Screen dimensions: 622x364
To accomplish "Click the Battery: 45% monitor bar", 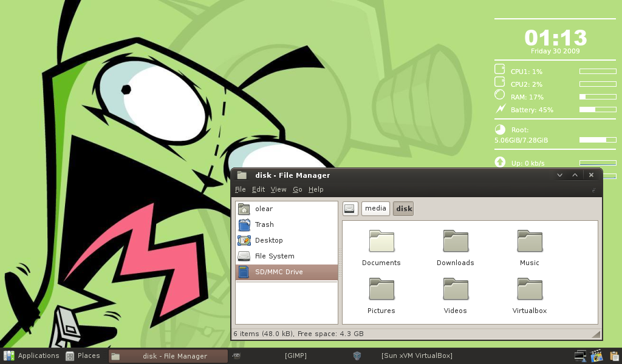I will pos(598,110).
